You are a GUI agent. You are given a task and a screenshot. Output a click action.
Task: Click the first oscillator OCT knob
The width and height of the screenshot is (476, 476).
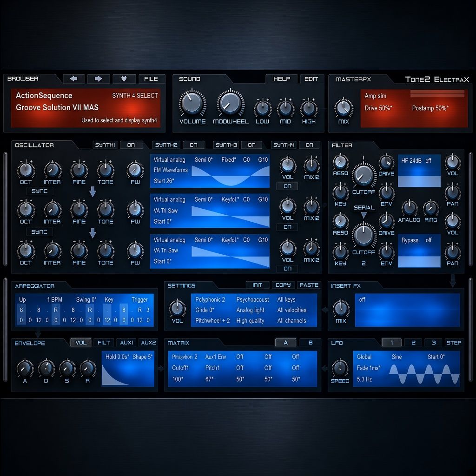26,170
